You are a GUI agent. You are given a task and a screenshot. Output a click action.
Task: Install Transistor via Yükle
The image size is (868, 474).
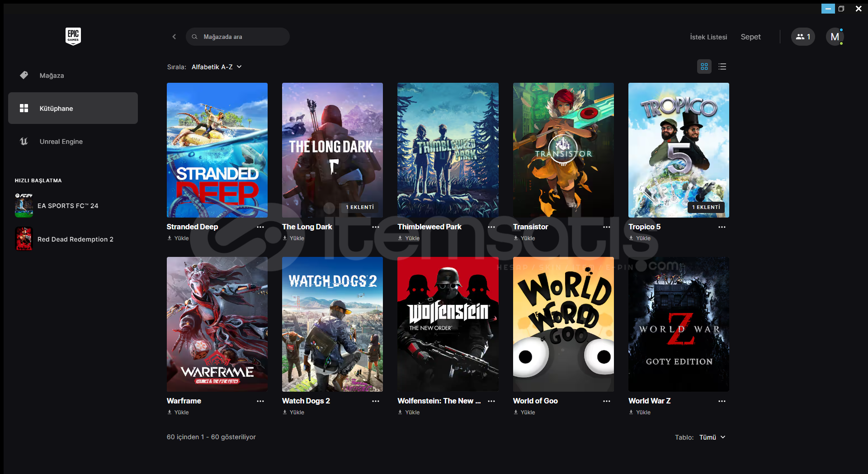click(524, 238)
